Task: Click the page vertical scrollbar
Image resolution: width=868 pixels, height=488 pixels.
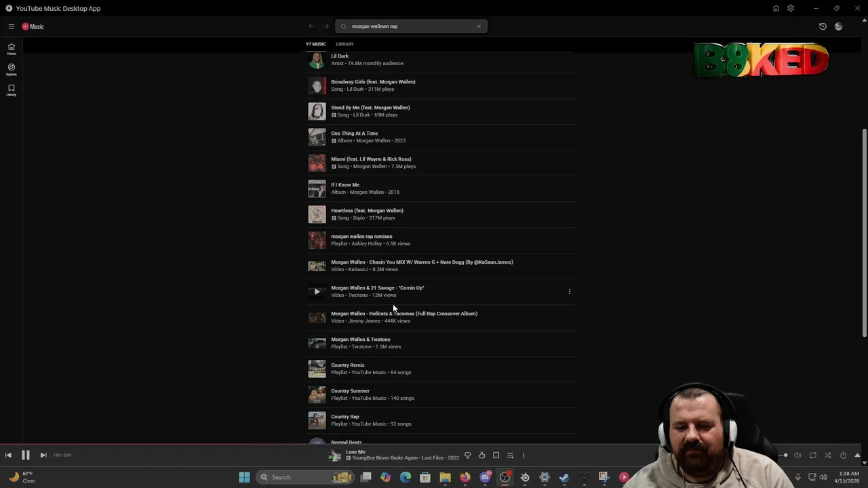Action: tap(864, 232)
